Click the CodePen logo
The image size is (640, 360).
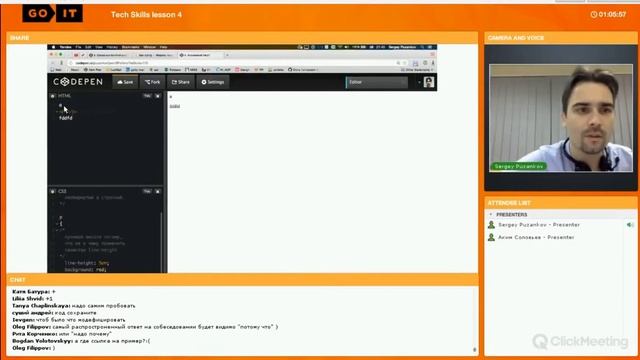(78, 82)
